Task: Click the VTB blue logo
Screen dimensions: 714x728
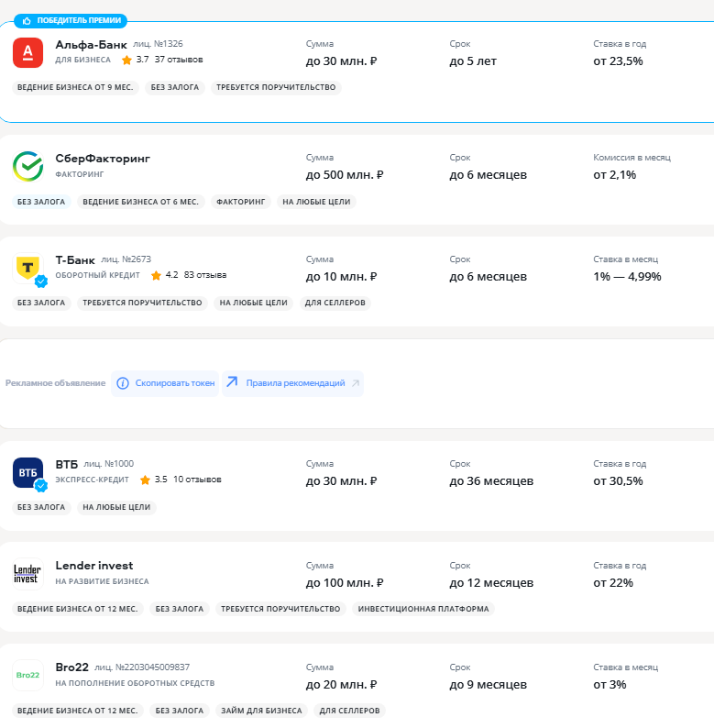Action: point(27,472)
